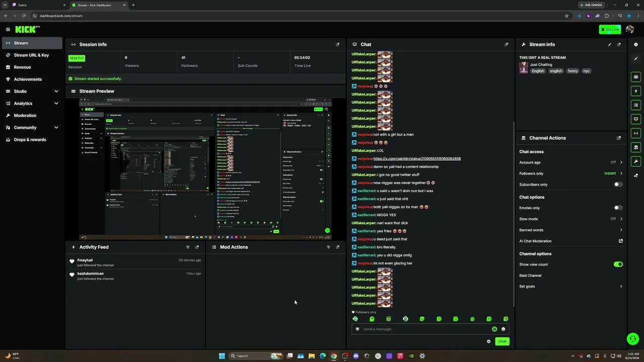Open the chat settings gear icon
This screenshot has width=644, height=362.
[x=489, y=341]
